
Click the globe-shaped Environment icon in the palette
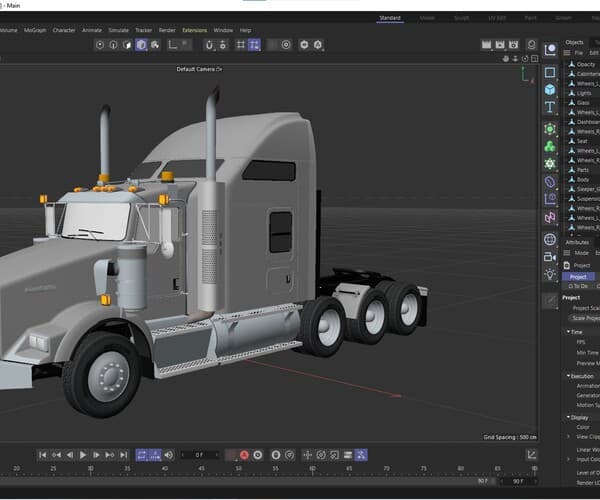tap(550, 240)
